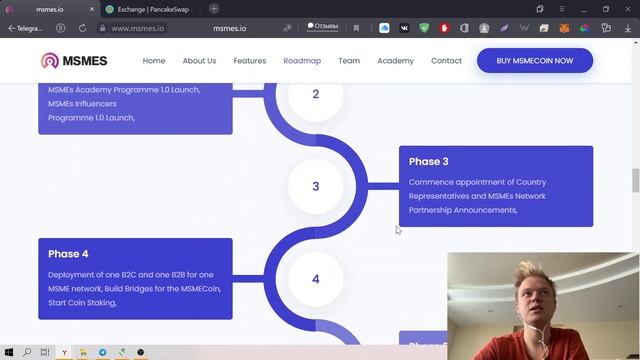Viewport: 640px width, 360px height.
Task: Open the VK extension icon
Action: pos(404,28)
